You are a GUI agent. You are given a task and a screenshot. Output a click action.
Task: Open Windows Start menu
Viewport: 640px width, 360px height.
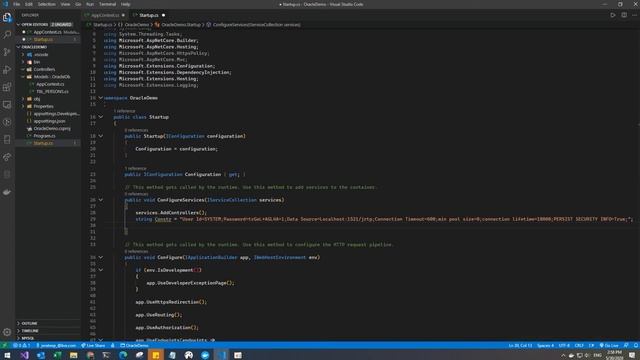7,355
